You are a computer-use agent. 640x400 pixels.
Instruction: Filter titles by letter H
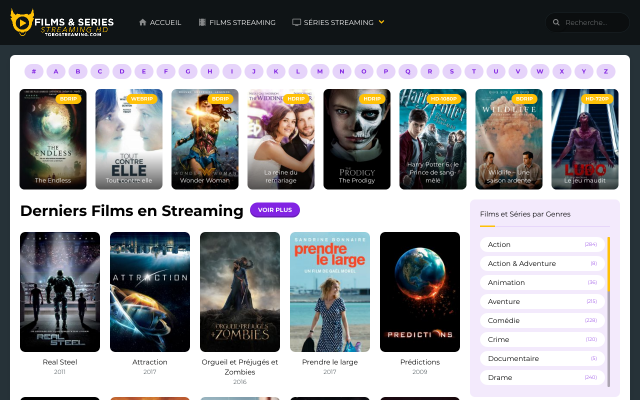point(210,71)
